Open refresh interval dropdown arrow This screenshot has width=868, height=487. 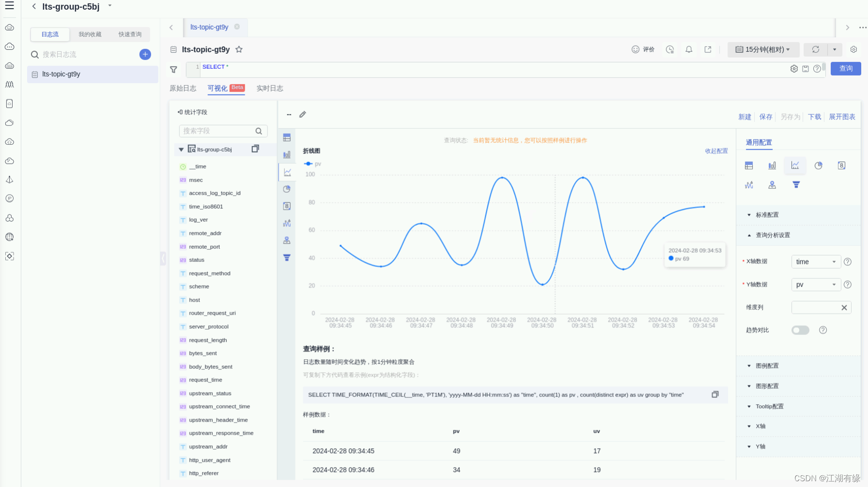click(x=835, y=49)
